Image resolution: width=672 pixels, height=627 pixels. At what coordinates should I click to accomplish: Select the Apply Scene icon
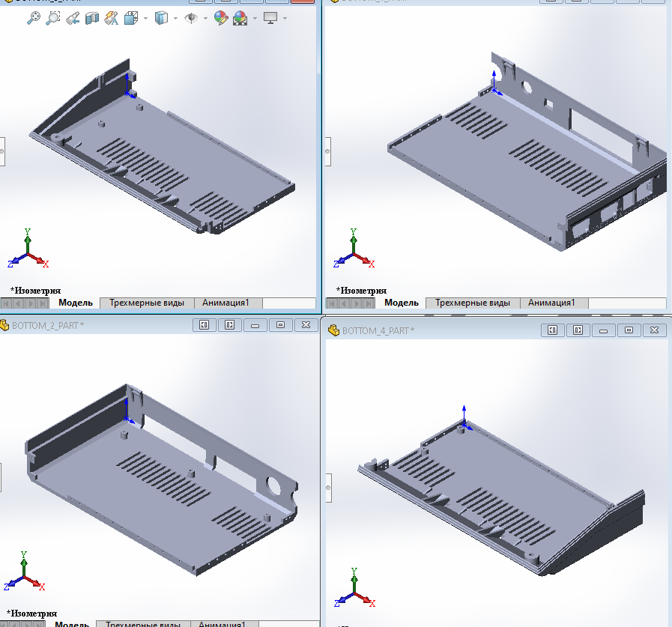point(240,19)
